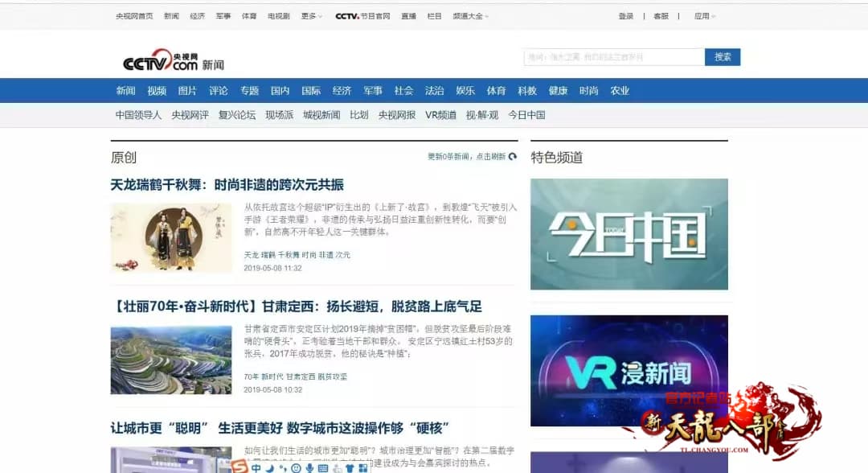
Task: Open CCTV.节目官网 link
Action: [x=362, y=16]
